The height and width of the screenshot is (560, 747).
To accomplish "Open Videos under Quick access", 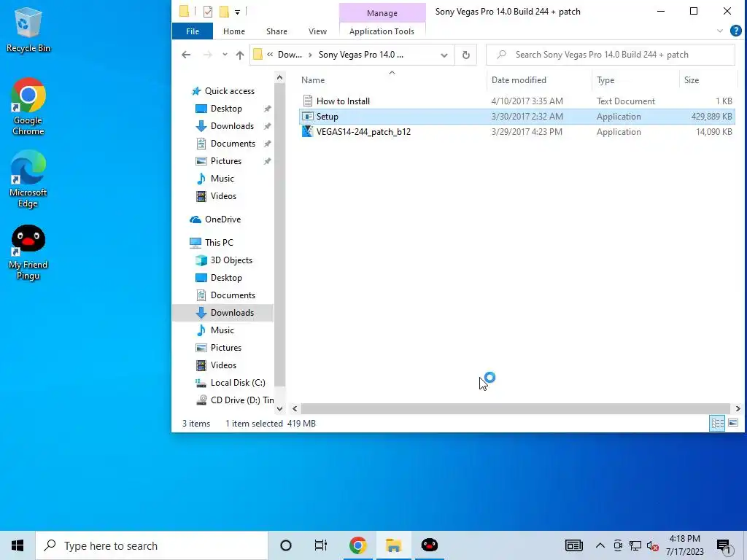I will (223, 196).
